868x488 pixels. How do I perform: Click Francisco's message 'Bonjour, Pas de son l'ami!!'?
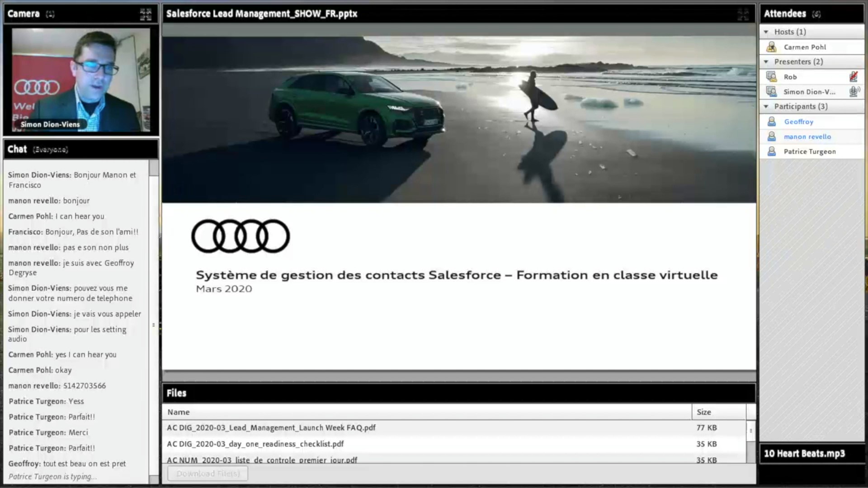point(73,232)
